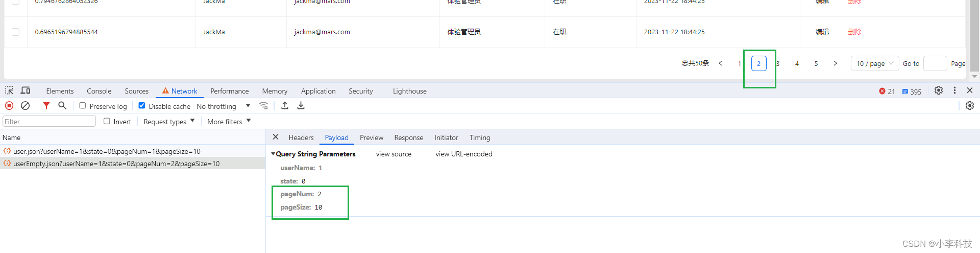This screenshot has height=253, width=980.
Task: Clear the network log
Action: tap(25, 106)
